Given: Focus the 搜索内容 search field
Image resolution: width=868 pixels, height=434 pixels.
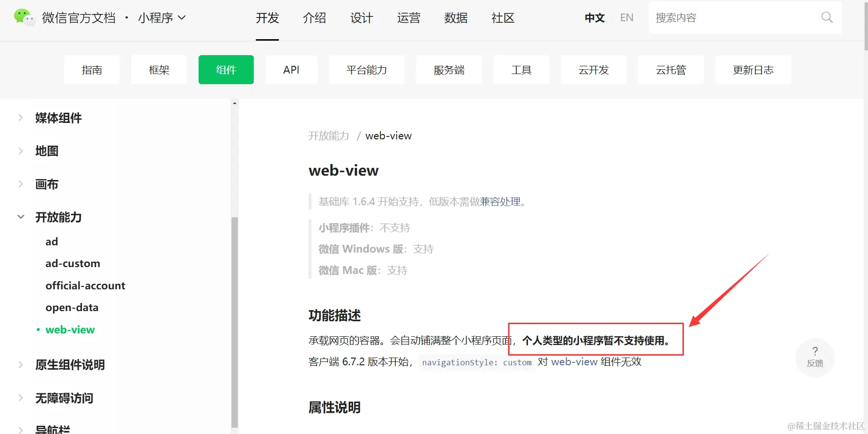Looking at the screenshot, I should pyautogui.click(x=745, y=17).
